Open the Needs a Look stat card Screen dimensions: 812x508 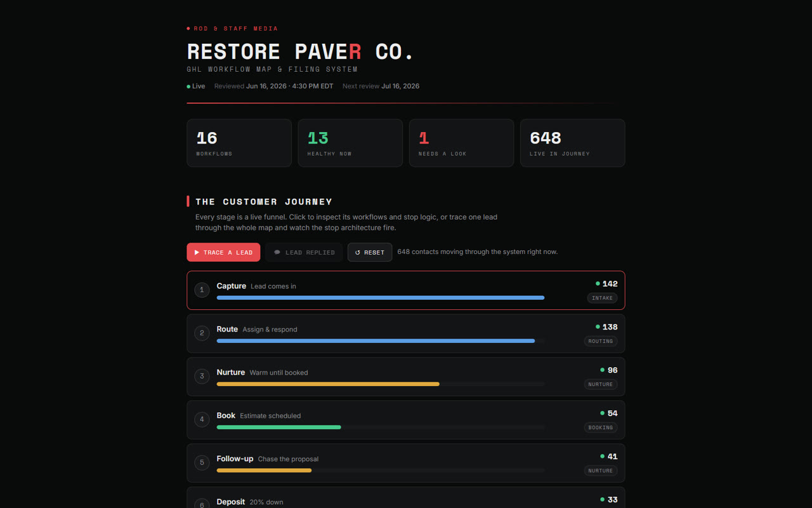pos(461,143)
